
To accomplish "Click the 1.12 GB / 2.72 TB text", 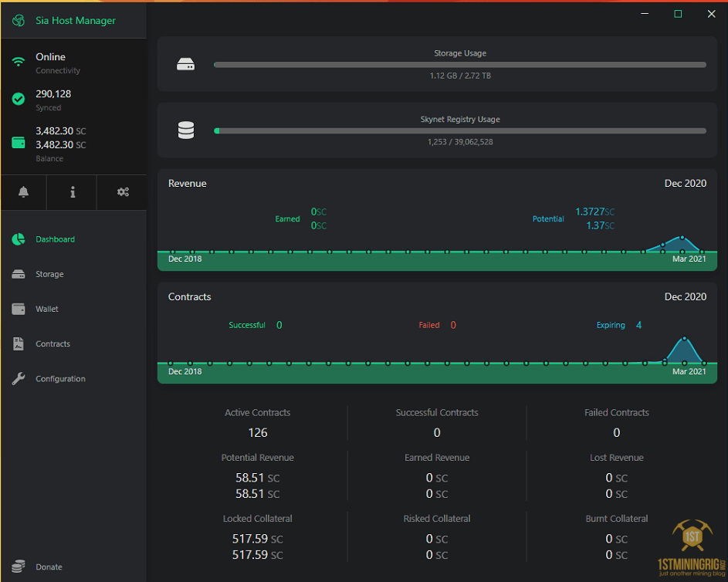I will tap(460, 76).
